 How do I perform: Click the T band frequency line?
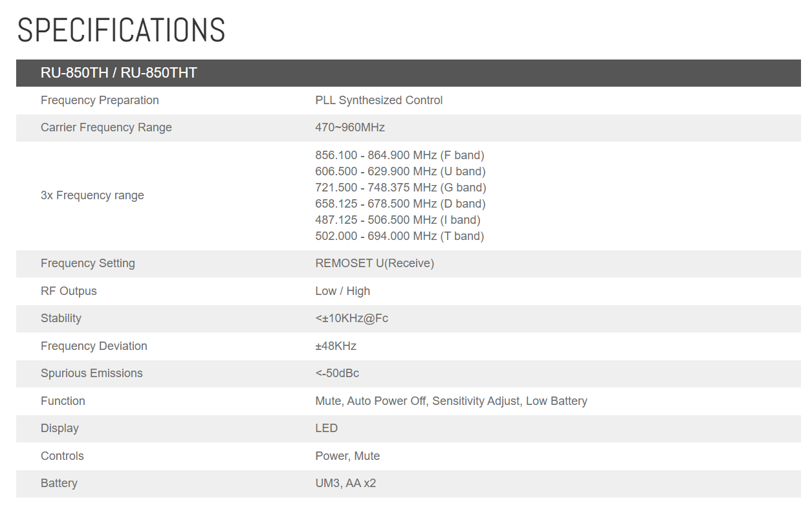[399, 236]
